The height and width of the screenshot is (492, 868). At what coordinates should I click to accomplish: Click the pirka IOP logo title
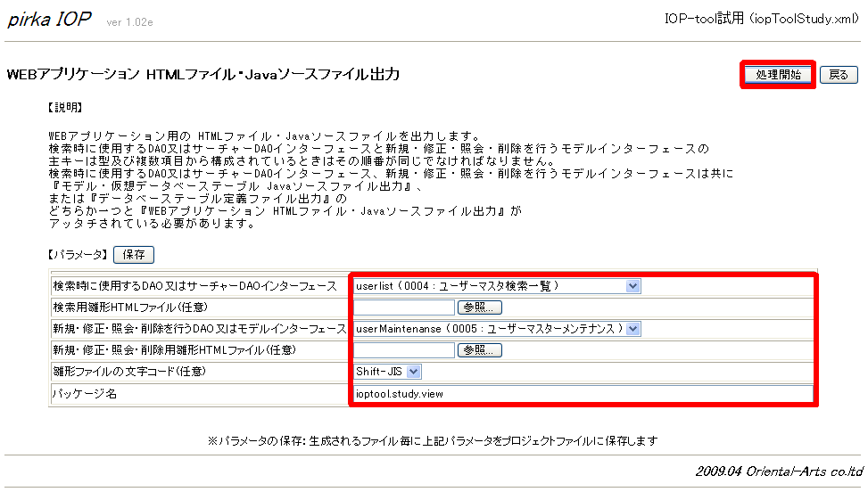click(50, 20)
